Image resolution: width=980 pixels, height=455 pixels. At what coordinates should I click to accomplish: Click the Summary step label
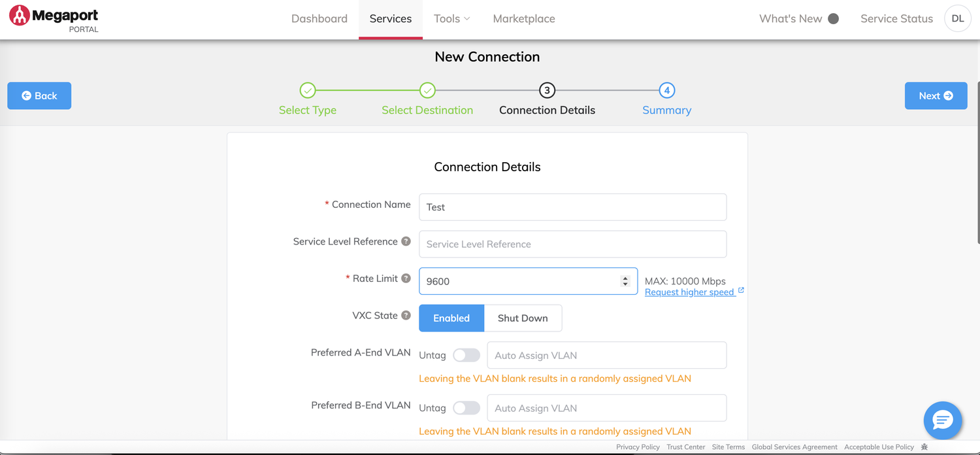click(666, 110)
